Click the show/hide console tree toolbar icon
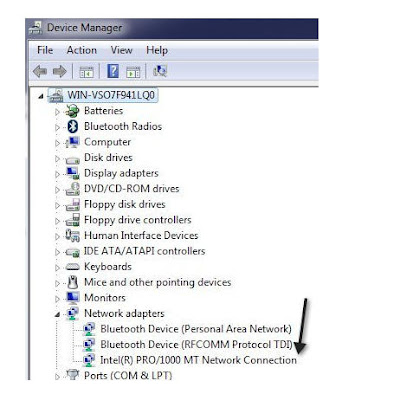 tap(86, 72)
